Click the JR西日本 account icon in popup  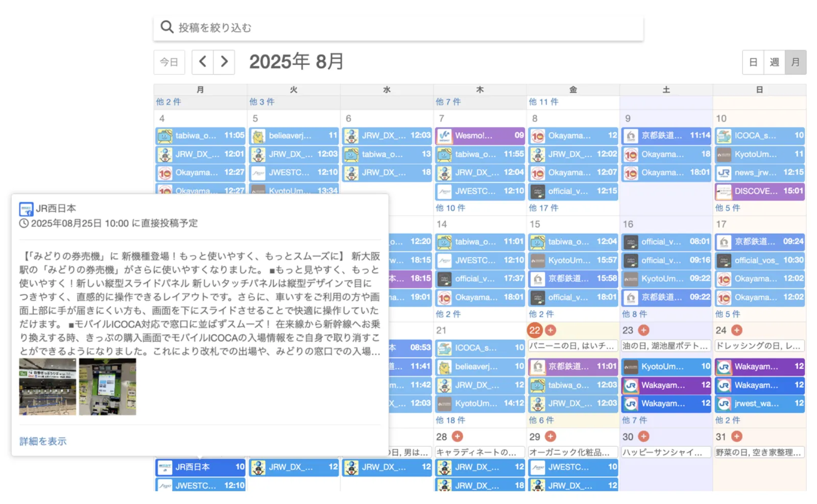[26, 209]
